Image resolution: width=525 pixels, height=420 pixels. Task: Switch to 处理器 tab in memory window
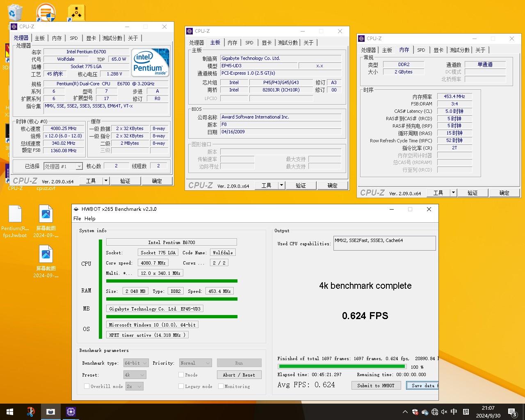(368, 50)
